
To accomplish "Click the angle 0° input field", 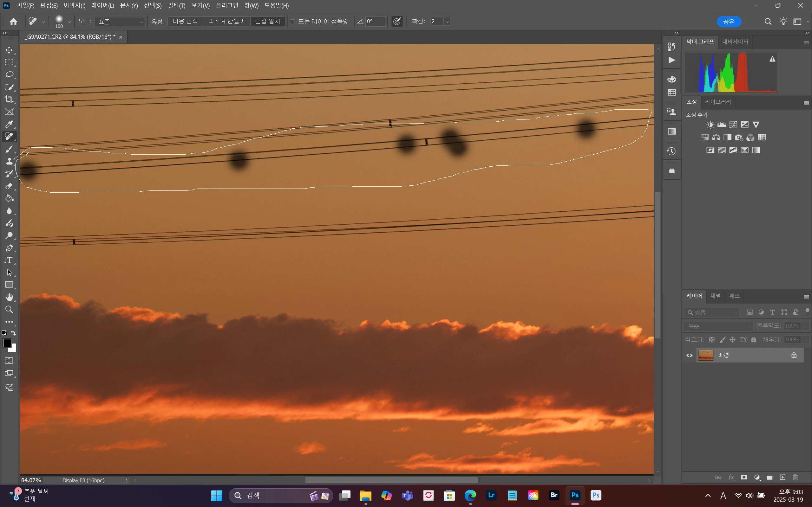I will pyautogui.click(x=375, y=22).
